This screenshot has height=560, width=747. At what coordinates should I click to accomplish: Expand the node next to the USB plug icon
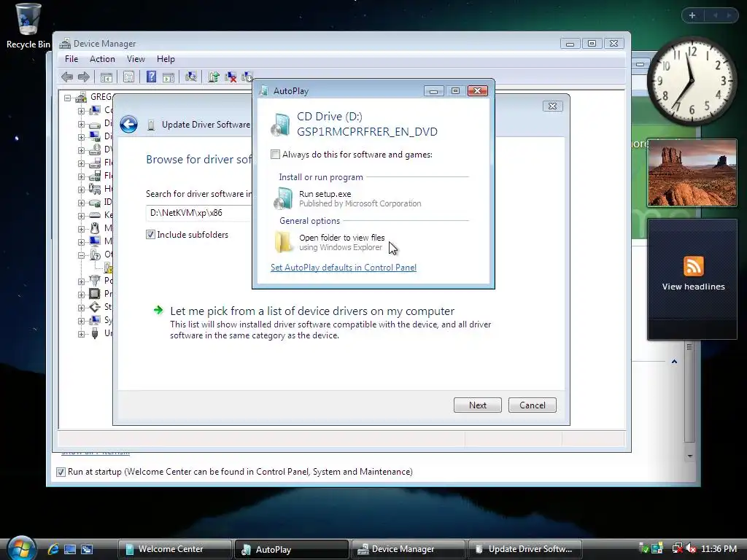pyautogui.click(x=81, y=334)
